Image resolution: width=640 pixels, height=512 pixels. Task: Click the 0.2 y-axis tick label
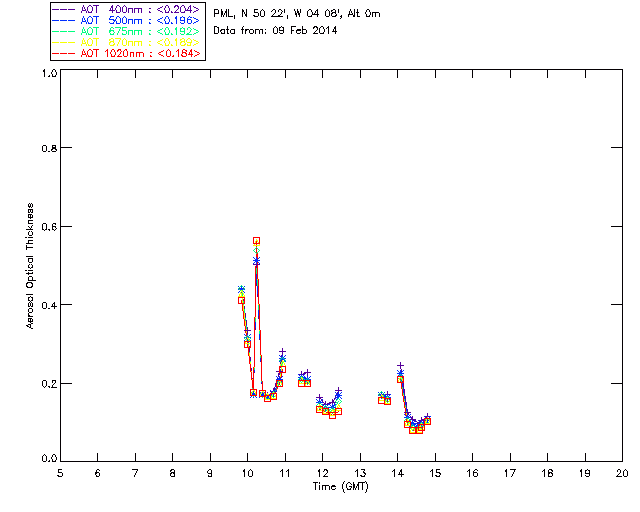(49, 384)
